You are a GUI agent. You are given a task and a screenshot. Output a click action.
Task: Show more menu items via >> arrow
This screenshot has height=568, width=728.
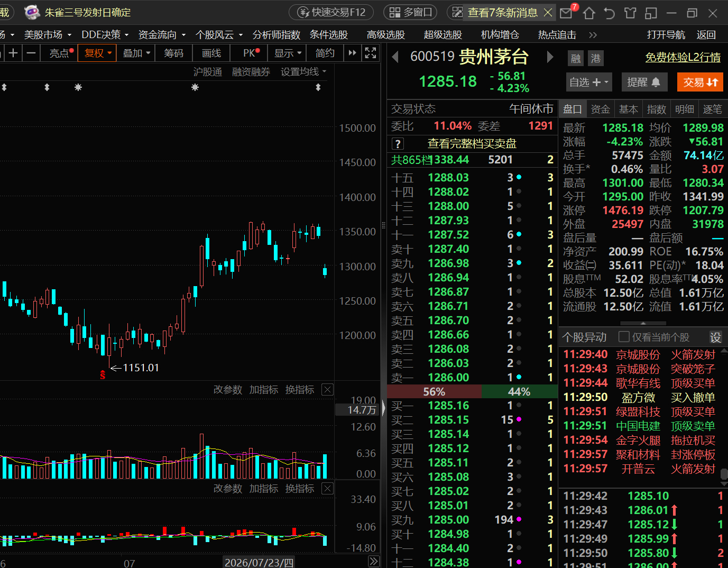[593, 35]
